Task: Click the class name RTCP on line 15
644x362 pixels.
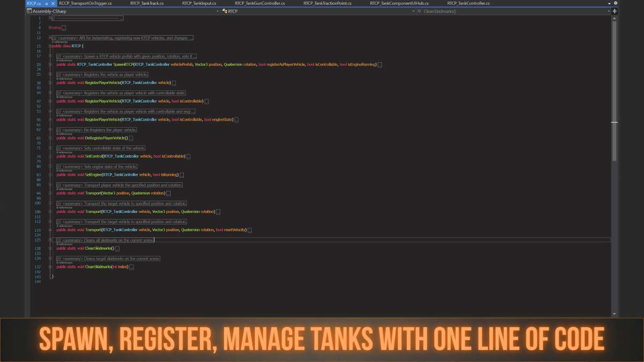Action: (x=76, y=46)
